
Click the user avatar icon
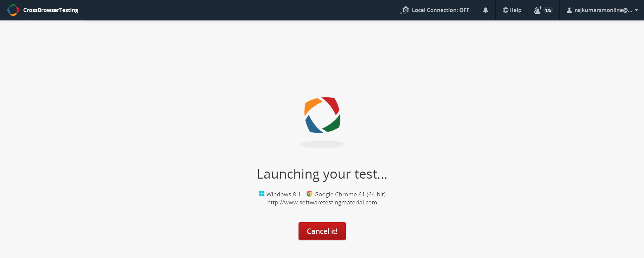point(569,10)
